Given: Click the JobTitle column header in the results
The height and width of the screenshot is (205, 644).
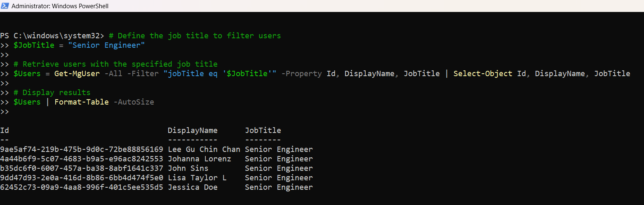Looking at the screenshot, I should [263, 130].
